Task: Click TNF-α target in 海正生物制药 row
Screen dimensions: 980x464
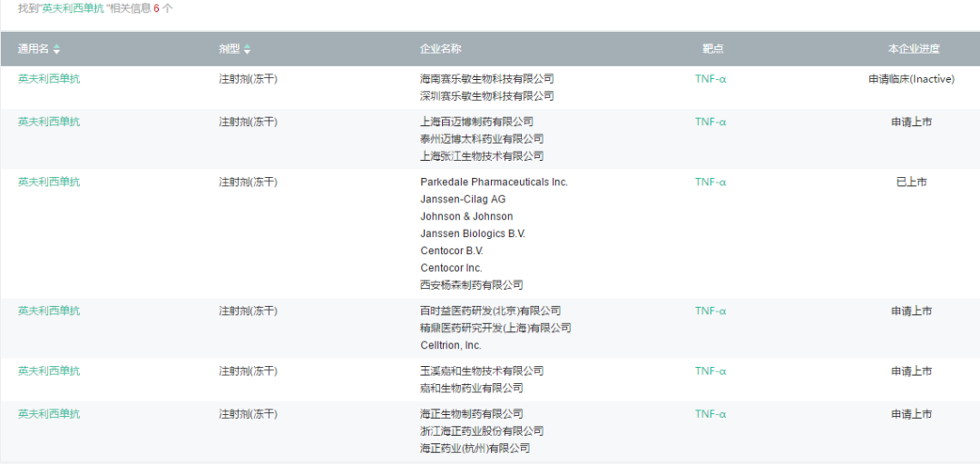Action: tap(710, 414)
